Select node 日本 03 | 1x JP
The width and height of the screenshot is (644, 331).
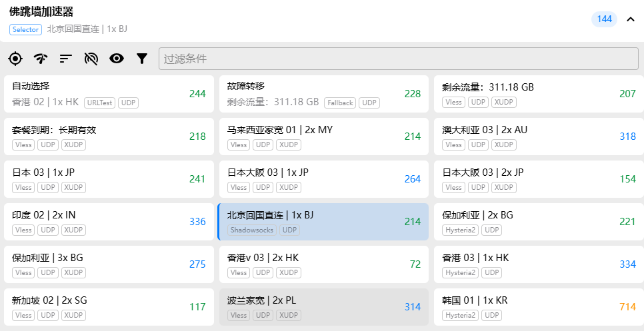[109, 179]
